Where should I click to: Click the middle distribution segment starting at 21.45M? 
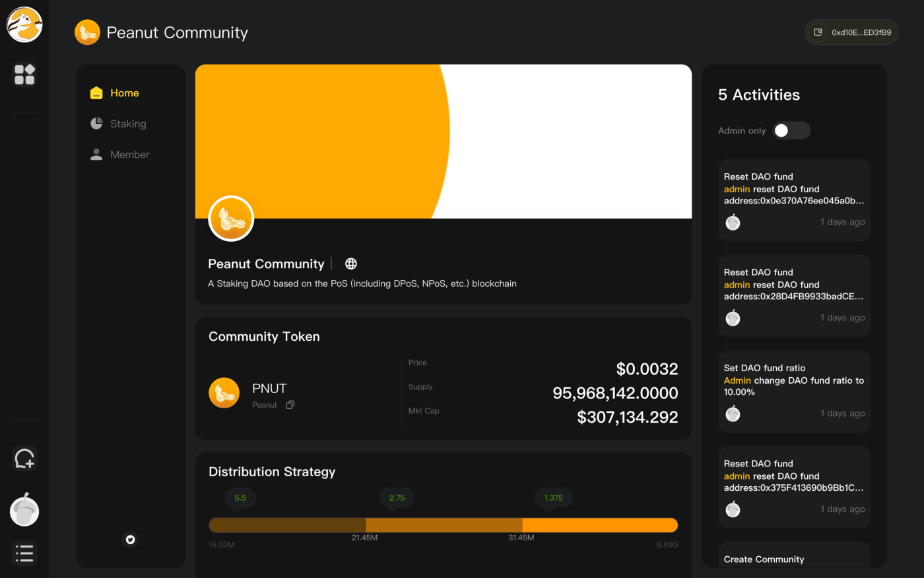(x=444, y=525)
